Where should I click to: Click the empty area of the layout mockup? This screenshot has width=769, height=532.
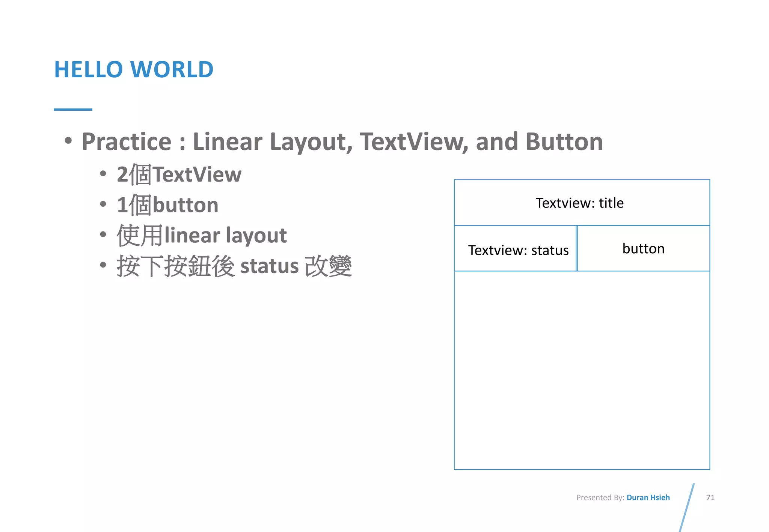[581, 370]
